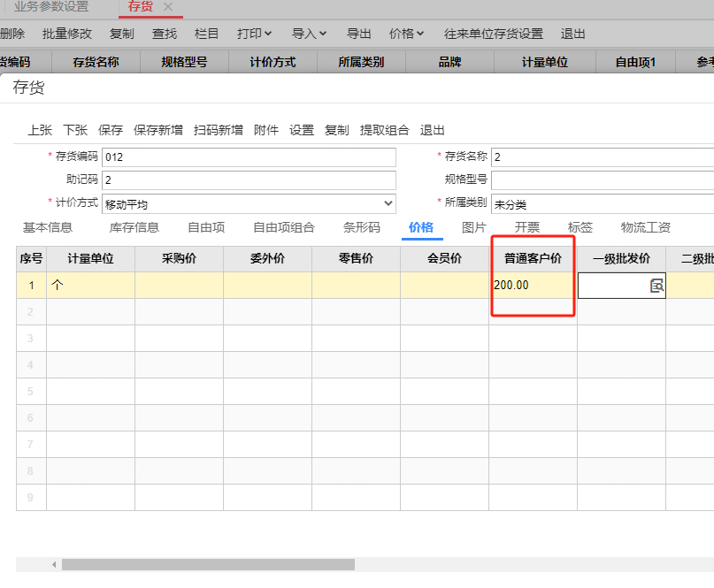Switch to 自由项 tab
This screenshot has width=714, height=588.
(x=206, y=227)
